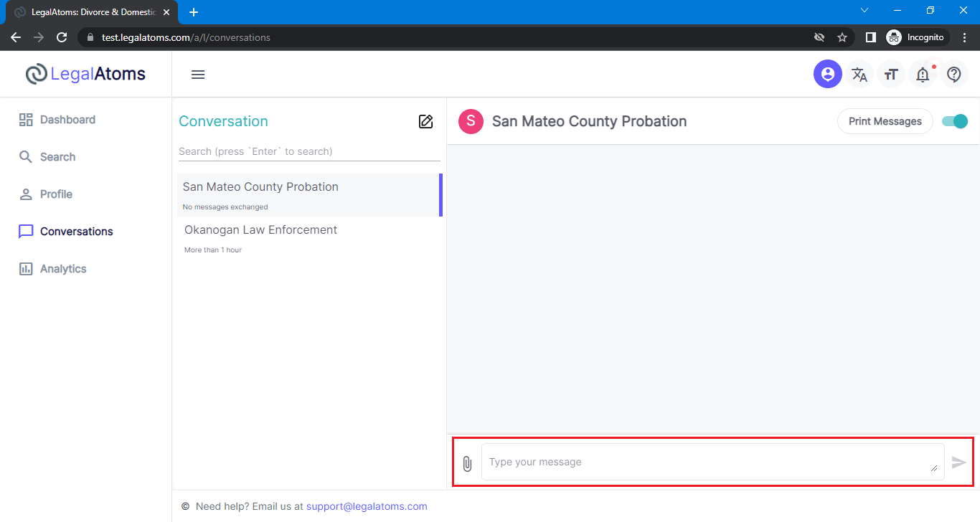Click the third-party cookies blocked eye icon

click(x=819, y=37)
